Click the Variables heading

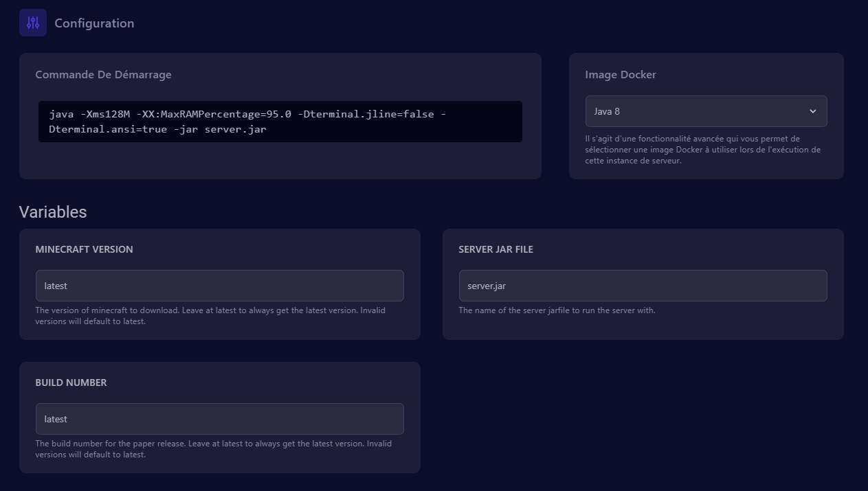click(x=53, y=212)
